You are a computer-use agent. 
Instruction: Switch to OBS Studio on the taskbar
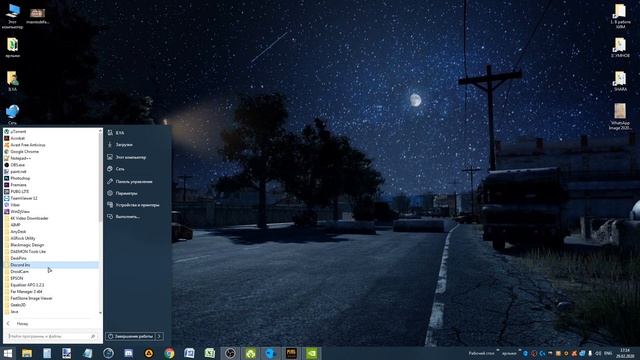click(230, 353)
